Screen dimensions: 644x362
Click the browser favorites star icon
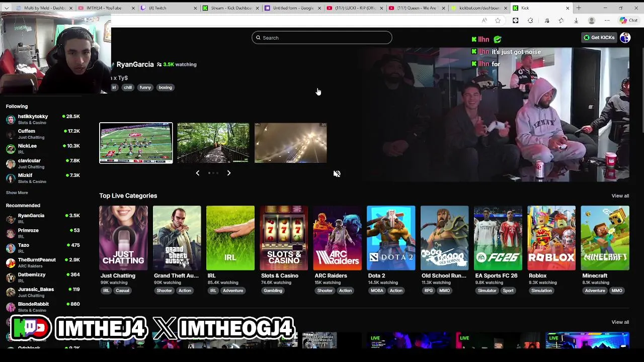(x=498, y=21)
